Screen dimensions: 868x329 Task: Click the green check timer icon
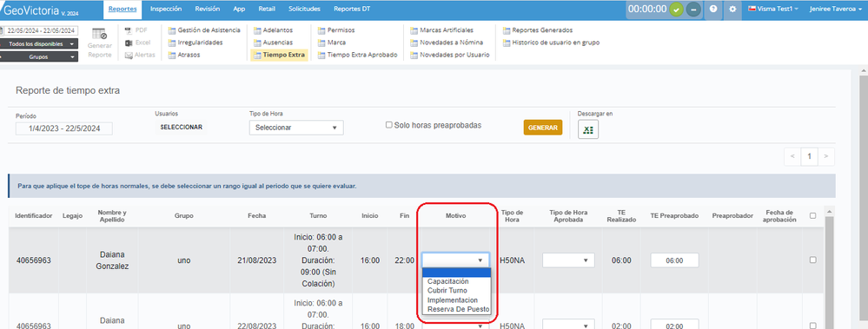click(x=677, y=10)
